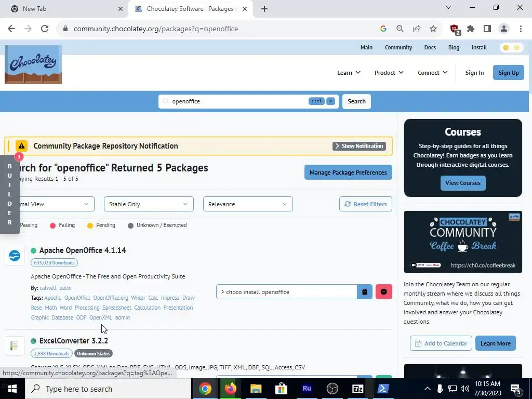Switch to the New Tab browser tab
Screen dimensions: 532x399
point(64,9)
